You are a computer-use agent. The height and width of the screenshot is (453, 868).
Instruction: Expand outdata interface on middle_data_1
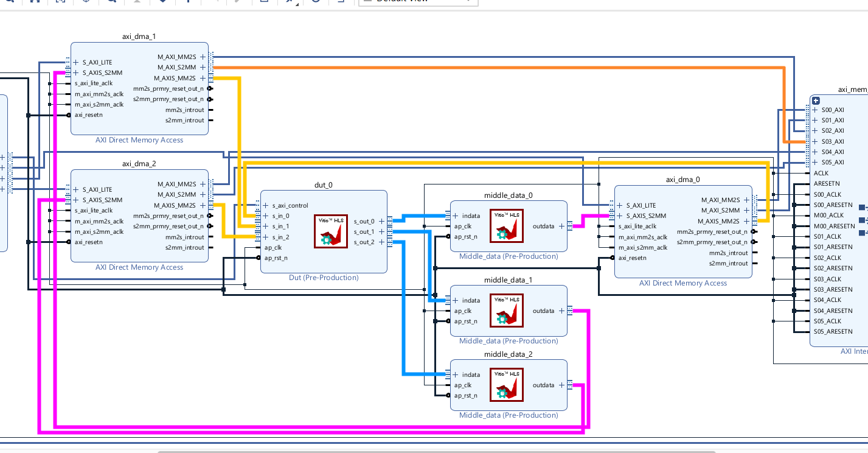tap(561, 311)
